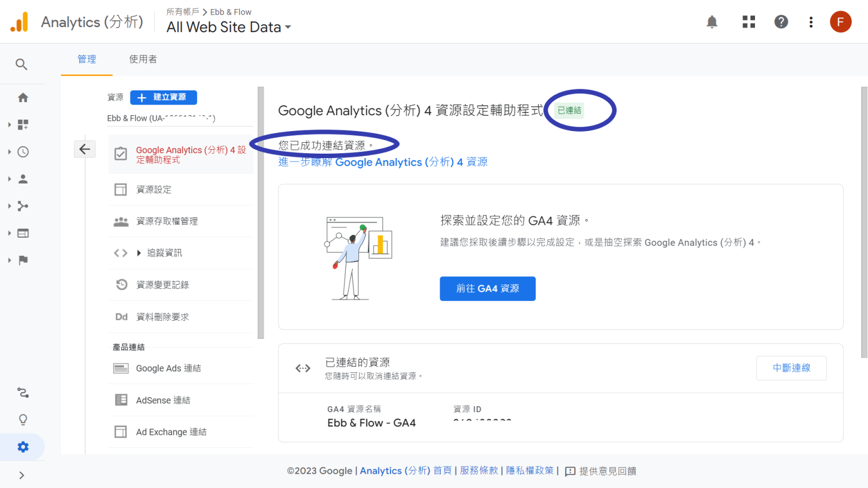Viewport: 868px width, 488px height.
Task: Expand the 追蹤資訊 tree arrow
Action: coord(139,253)
